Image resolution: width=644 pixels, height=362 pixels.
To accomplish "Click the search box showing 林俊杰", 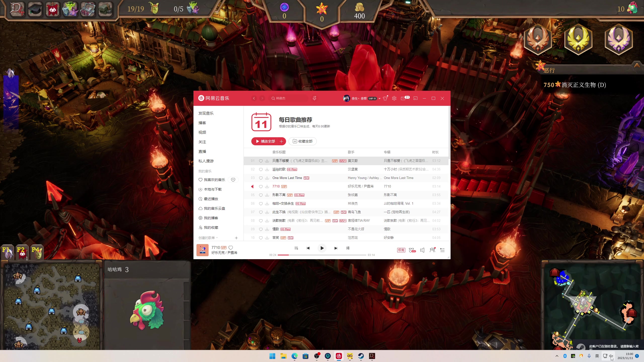I will point(289,98).
